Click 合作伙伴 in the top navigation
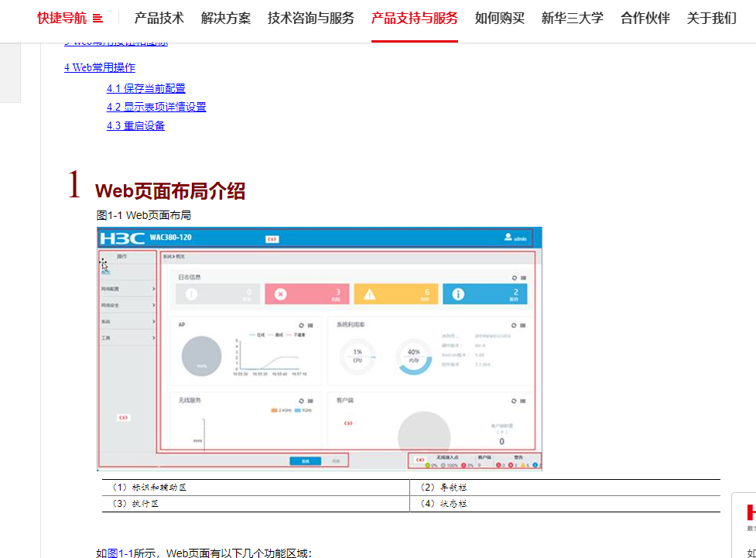The image size is (756, 558). pos(645,19)
